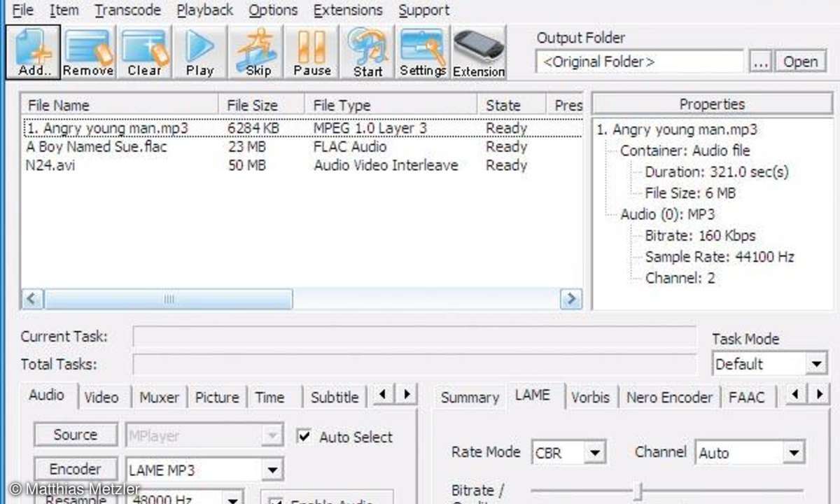Switch to the Video tab
840x504 pixels.
[101, 398]
